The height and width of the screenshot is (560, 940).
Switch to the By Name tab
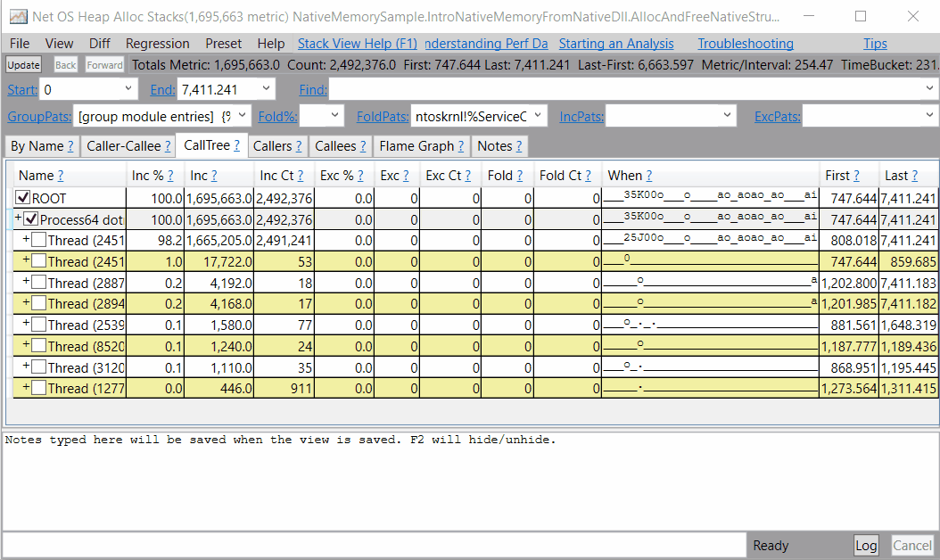coord(41,145)
